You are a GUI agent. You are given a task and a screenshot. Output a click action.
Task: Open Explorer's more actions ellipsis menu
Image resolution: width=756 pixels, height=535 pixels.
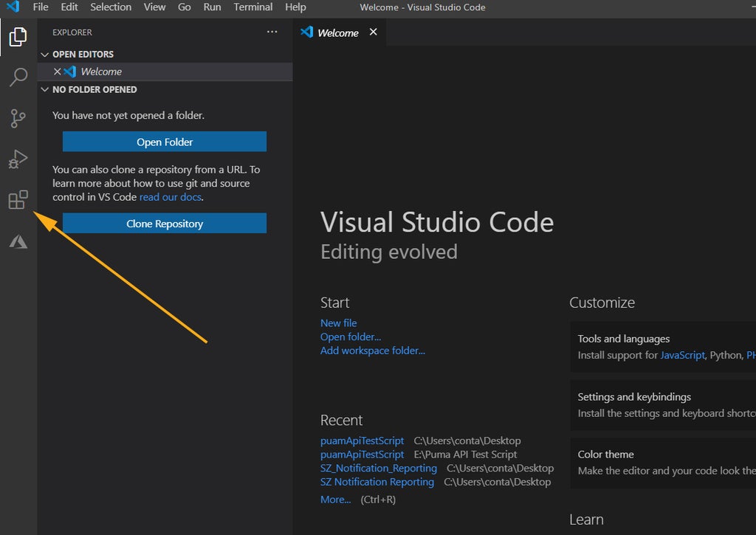click(x=272, y=32)
